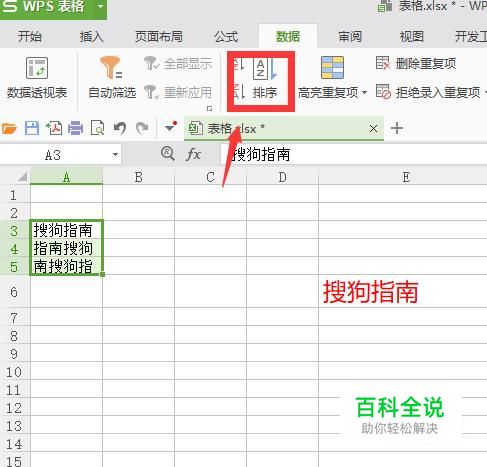Select column C header

click(x=210, y=177)
